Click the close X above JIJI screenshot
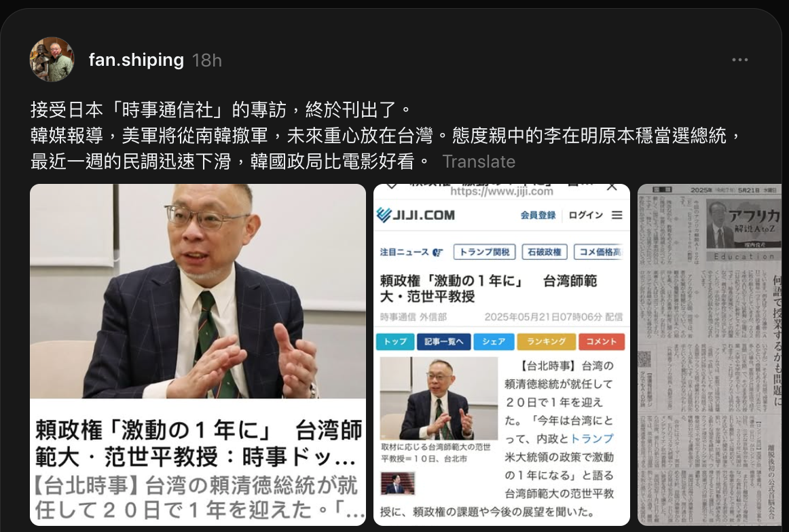The height and width of the screenshot is (532, 789). coord(612,187)
